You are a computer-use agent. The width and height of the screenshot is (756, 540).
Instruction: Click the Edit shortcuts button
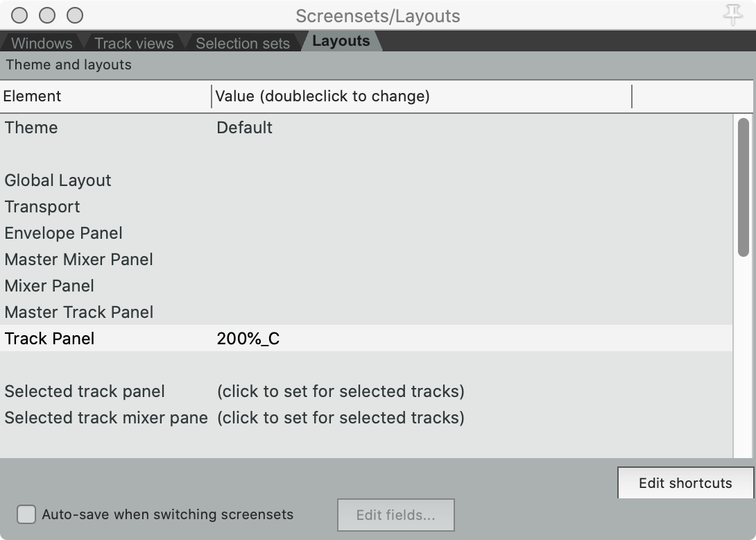[x=685, y=483]
